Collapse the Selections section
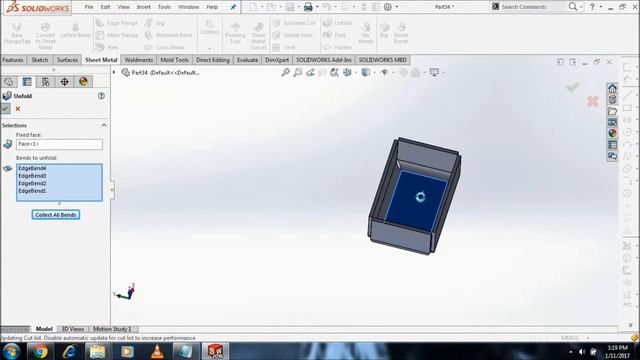The width and height of the screenshot is (640, 360). pyautogui.click(x=104, y=125)
